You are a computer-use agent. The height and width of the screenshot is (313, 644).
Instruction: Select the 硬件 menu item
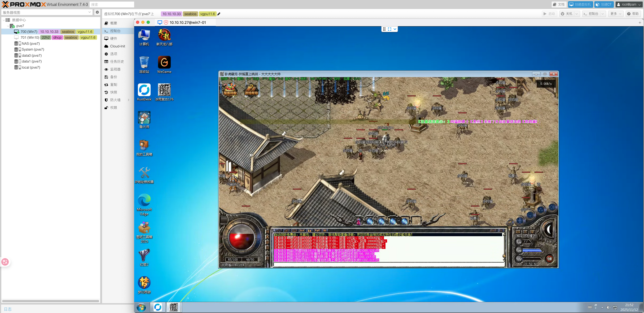pyautogui.click(x=113, y=38)
